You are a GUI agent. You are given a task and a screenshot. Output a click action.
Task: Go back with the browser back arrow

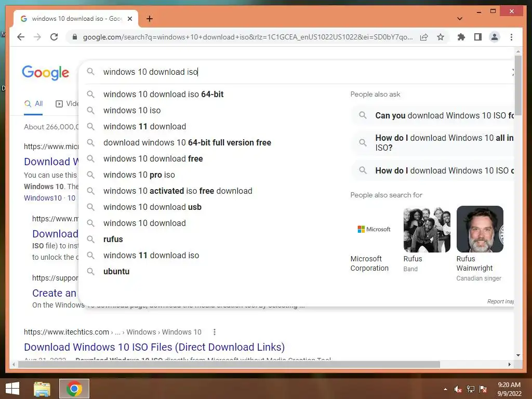tap(21, 37)
